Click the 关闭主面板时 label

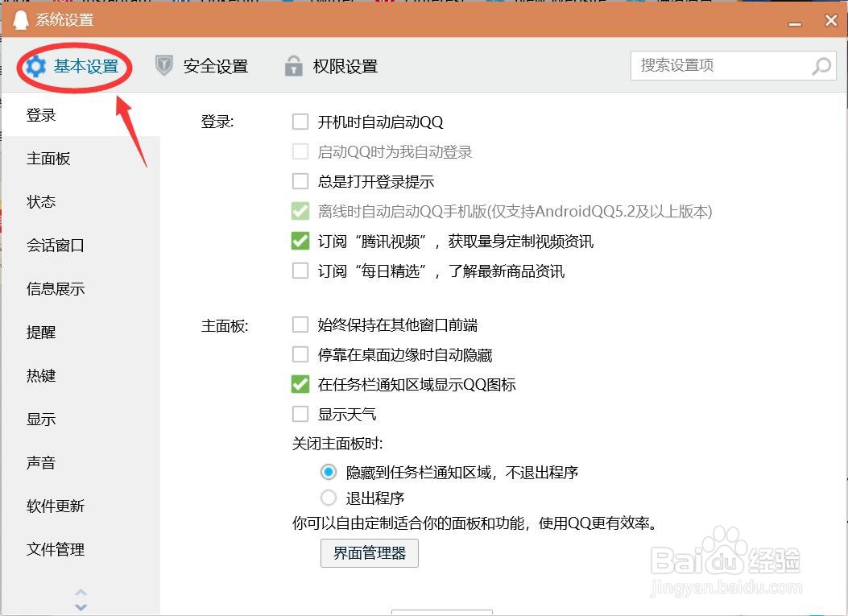pos(337,444)
